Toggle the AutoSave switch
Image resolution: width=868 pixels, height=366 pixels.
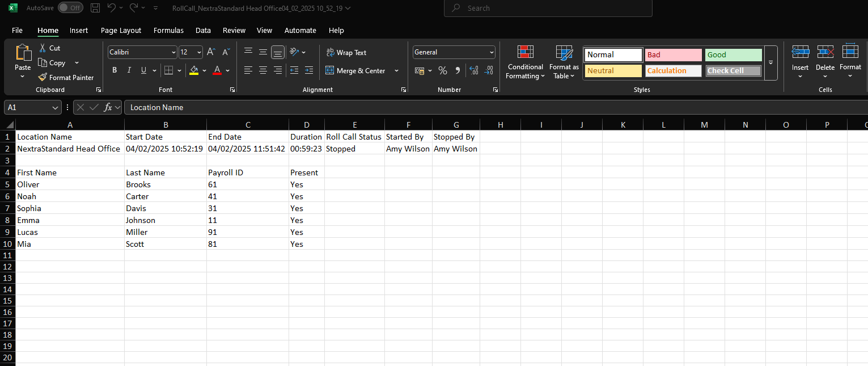(70, 8)
